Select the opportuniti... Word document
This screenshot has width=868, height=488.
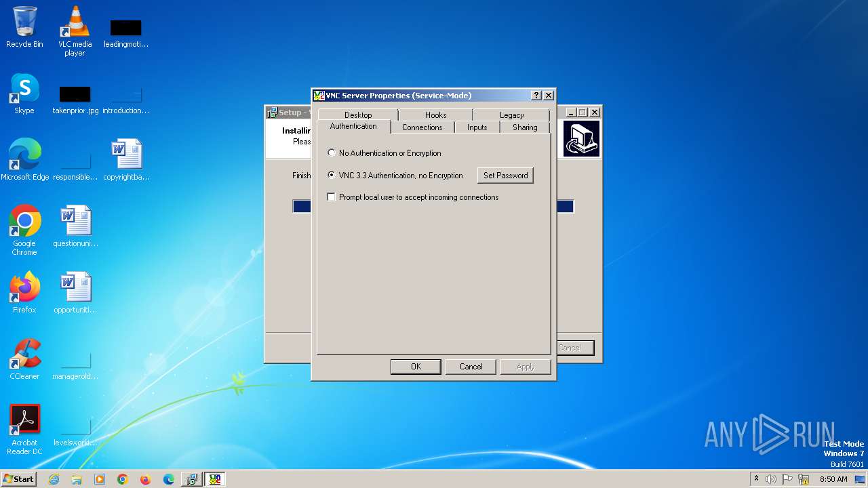click(x=75, y=292)
